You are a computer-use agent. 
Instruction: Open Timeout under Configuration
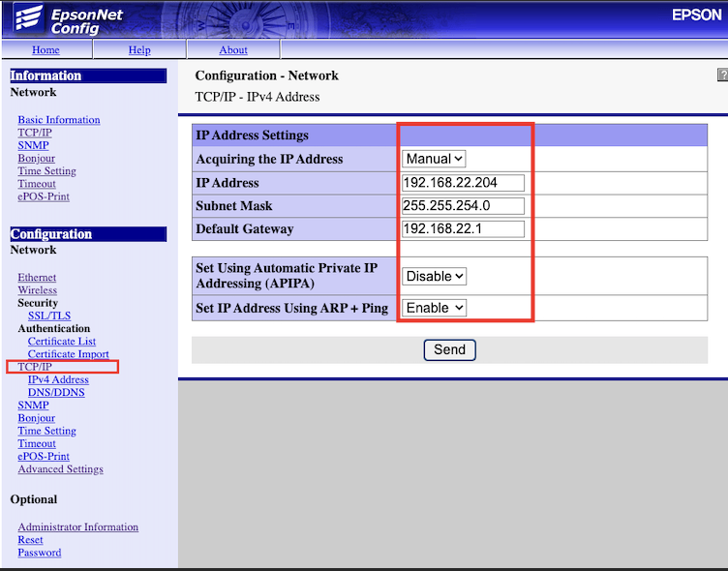pos(37,443)
